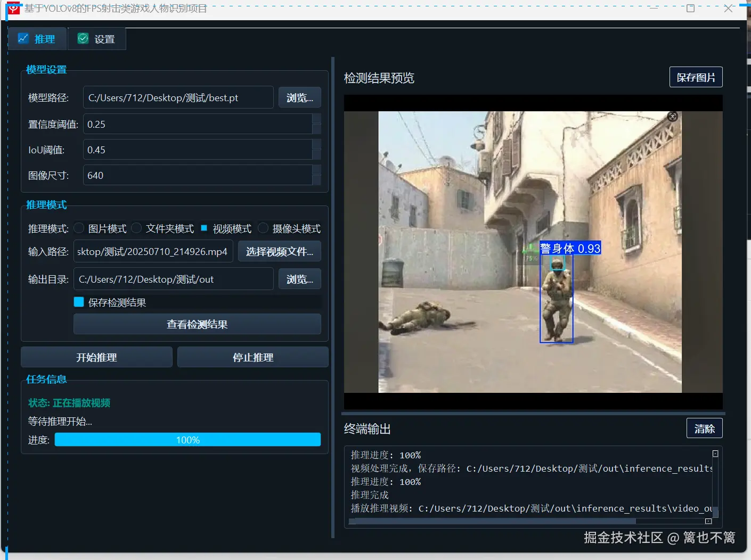
Task: Click the 置信度阈值 value field
Action: pos(198,124)
